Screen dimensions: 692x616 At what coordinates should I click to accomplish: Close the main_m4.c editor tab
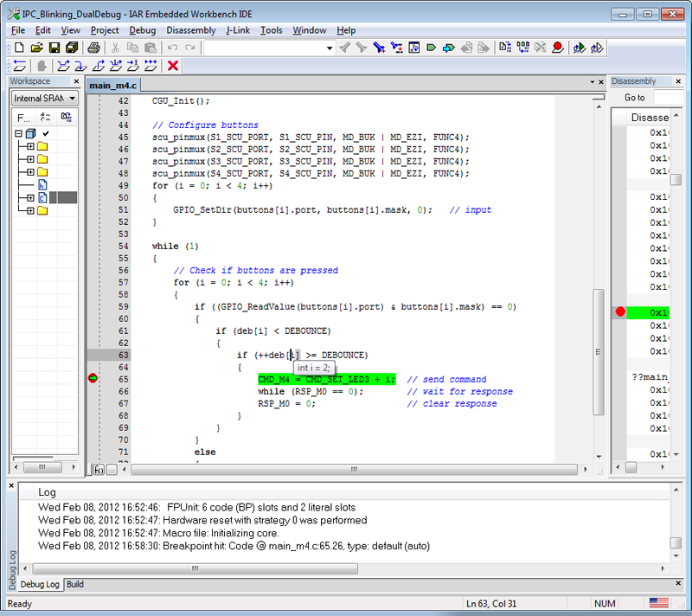tap(601, 82)
